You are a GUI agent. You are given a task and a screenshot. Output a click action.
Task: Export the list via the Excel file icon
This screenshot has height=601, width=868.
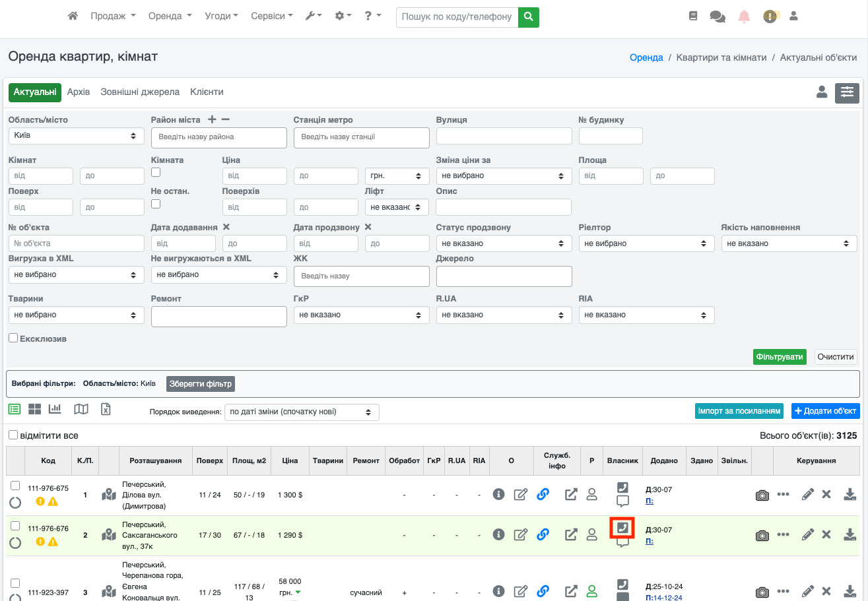(106, 409)
